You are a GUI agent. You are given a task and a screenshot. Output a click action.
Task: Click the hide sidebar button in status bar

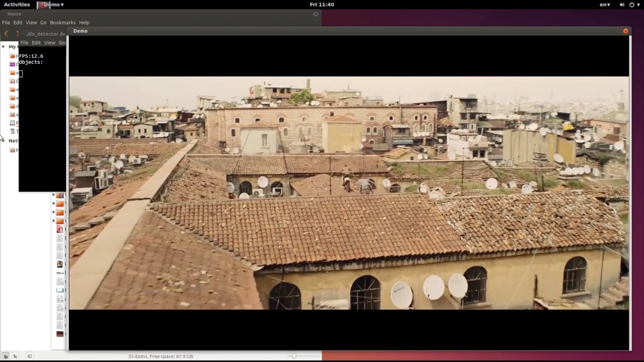point(29,356)
